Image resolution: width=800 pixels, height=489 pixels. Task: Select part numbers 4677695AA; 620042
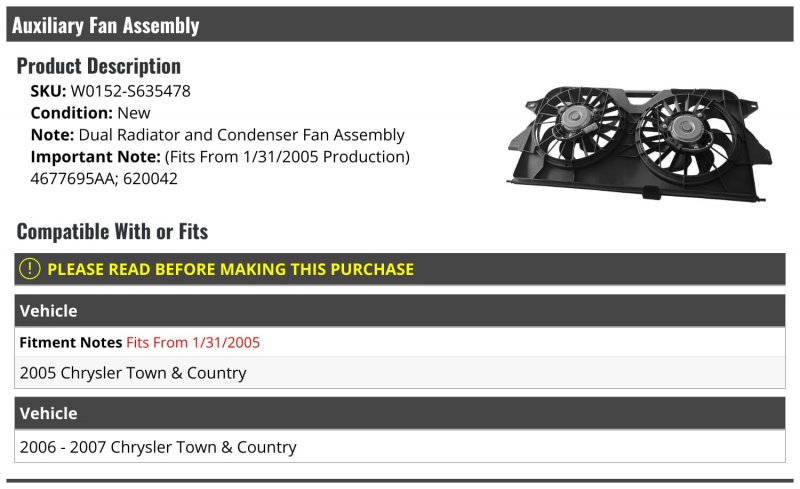[104, 179]
